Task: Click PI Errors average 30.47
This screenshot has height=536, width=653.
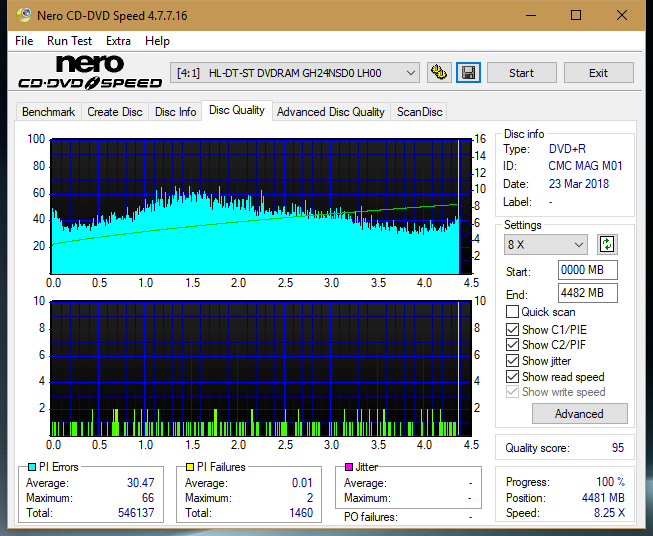Action: pos(140,483)
